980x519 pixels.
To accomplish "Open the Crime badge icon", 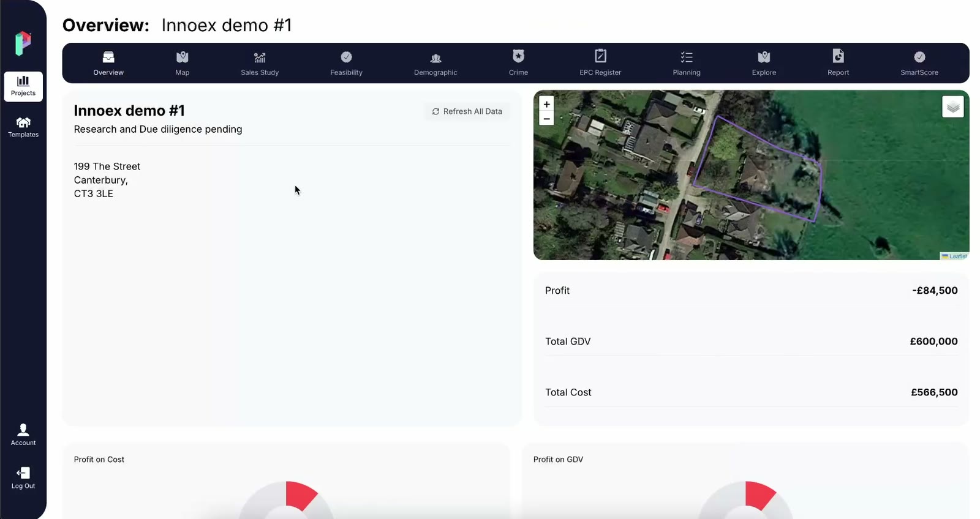I will [519, 56].
